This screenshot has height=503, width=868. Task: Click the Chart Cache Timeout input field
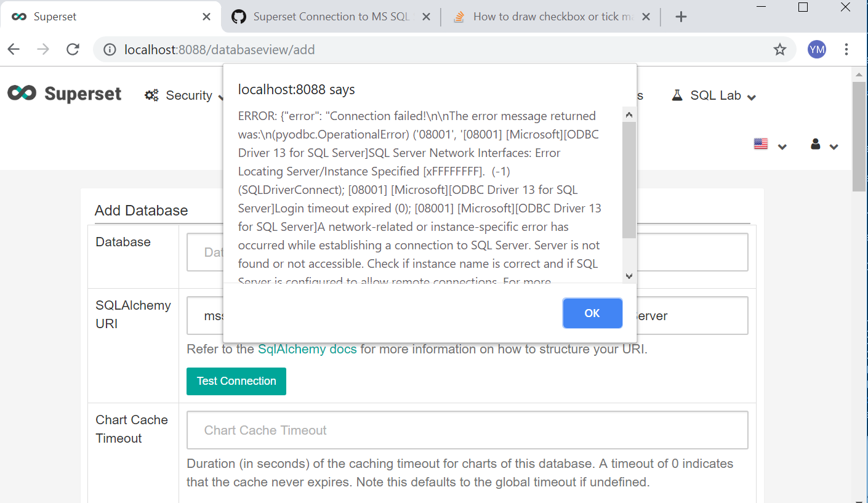467,430
